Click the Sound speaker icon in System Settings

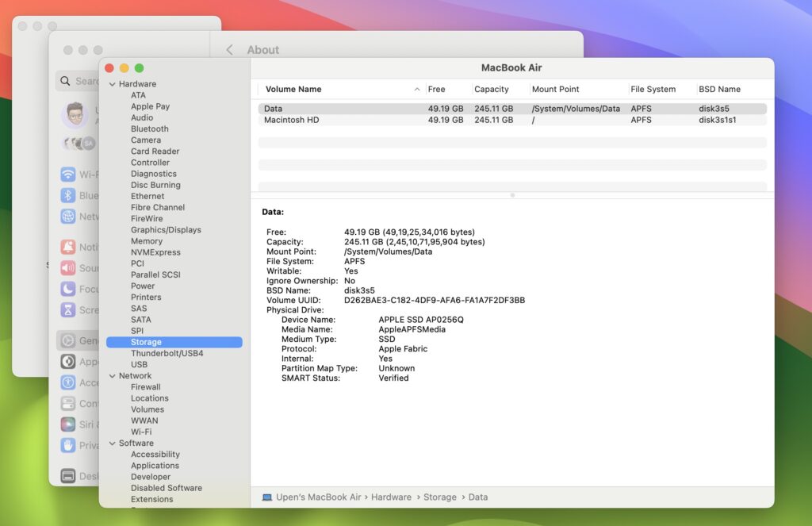point(68,268)
